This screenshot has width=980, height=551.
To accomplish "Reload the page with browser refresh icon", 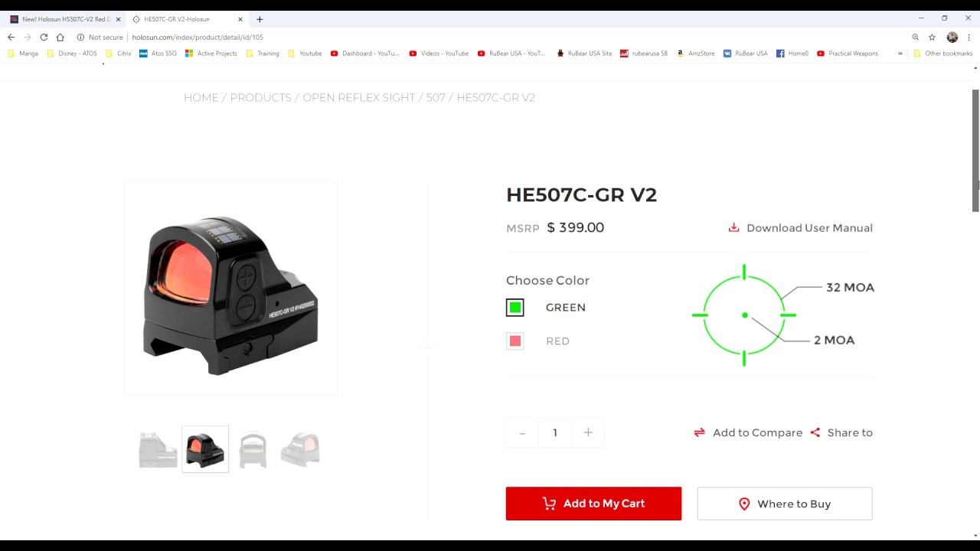I will coord(44,37).
